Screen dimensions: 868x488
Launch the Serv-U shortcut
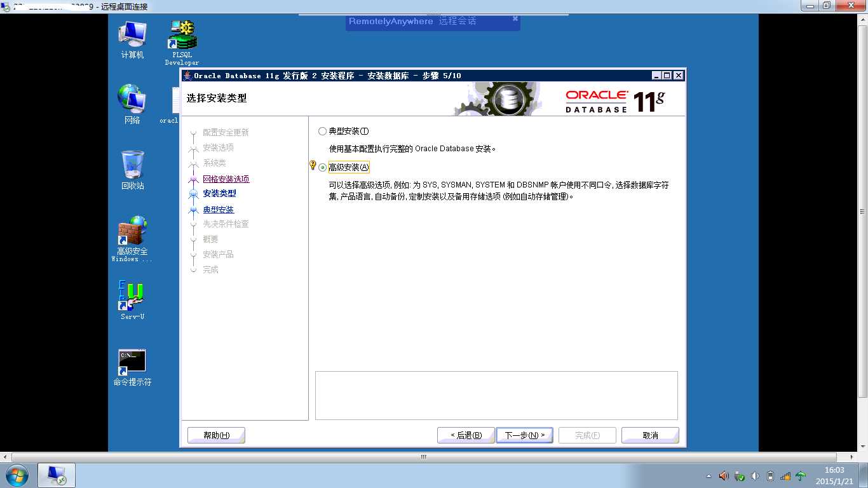132,300
